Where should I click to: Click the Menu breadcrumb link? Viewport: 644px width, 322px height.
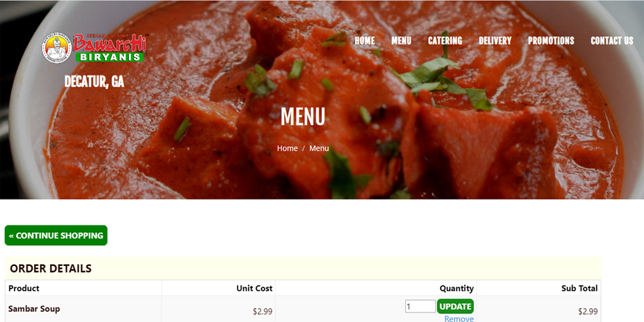point(319,148)
